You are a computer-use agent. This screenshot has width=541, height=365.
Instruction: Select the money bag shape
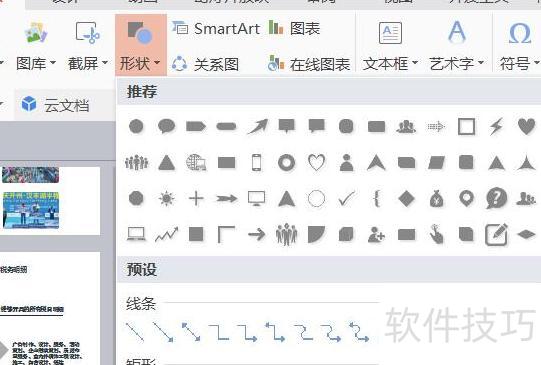point(436,199)
